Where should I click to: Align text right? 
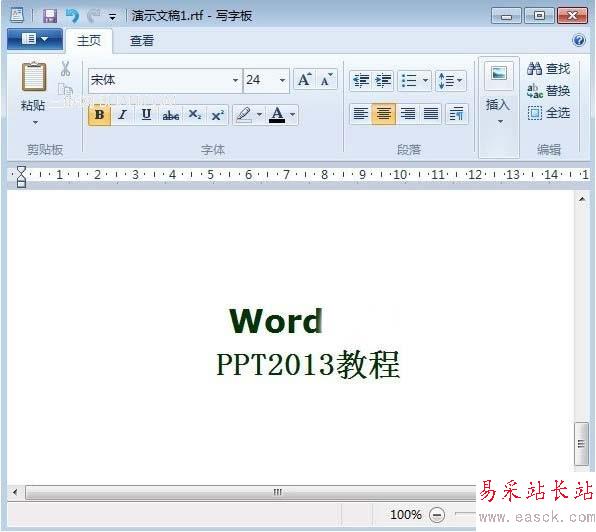(x=407, y=114)
